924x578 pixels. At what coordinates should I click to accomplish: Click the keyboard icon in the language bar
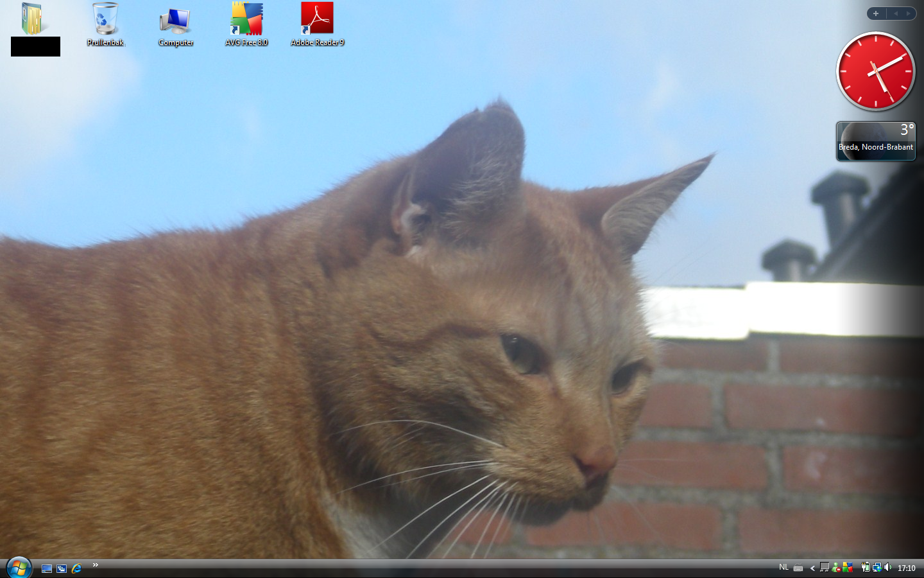coord(798,568)
